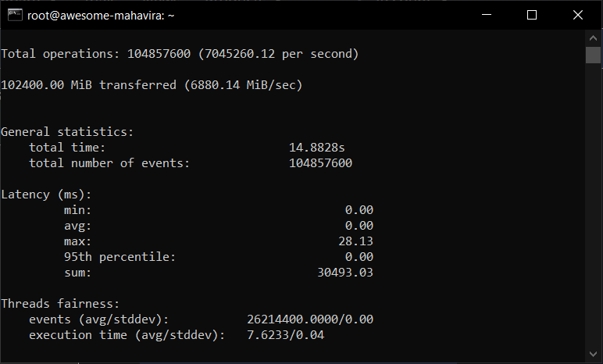This screenshot has width=603, height=364.
Task: Click the max latency value '28.13'
Action: coord(355,241)
